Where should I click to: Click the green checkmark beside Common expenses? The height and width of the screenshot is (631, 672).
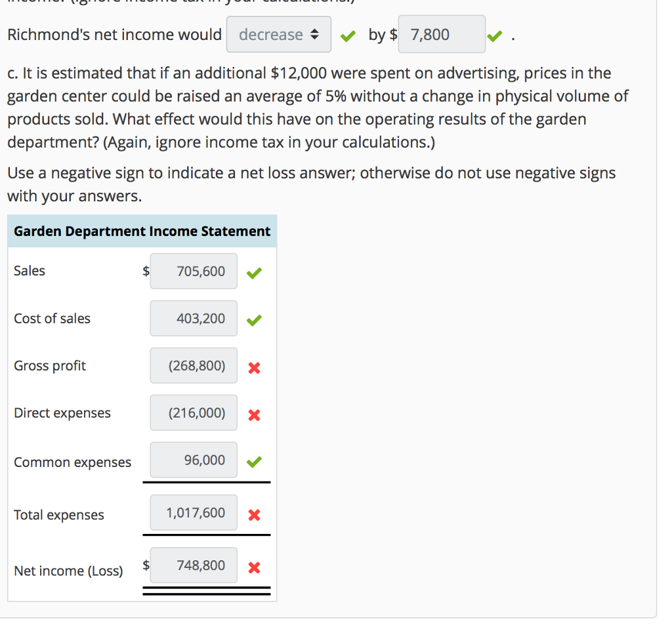[x=254, y=462]
